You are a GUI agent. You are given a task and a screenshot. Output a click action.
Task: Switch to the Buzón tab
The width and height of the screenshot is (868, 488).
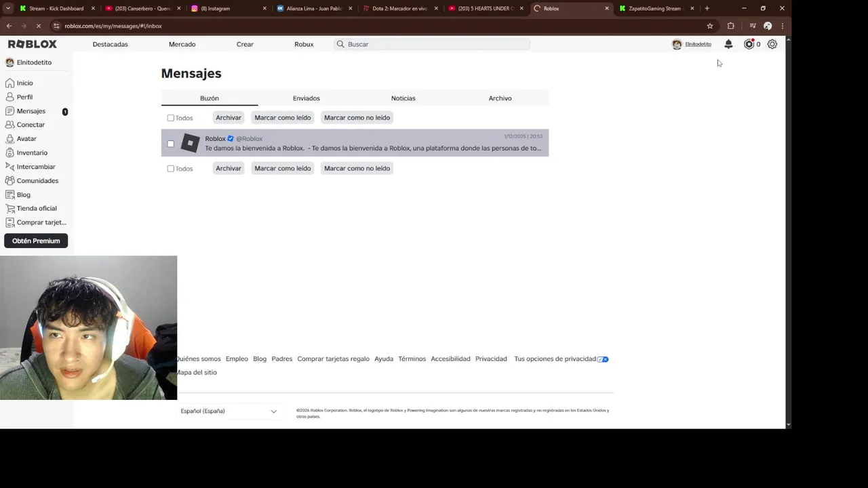(x=209, y=98)
